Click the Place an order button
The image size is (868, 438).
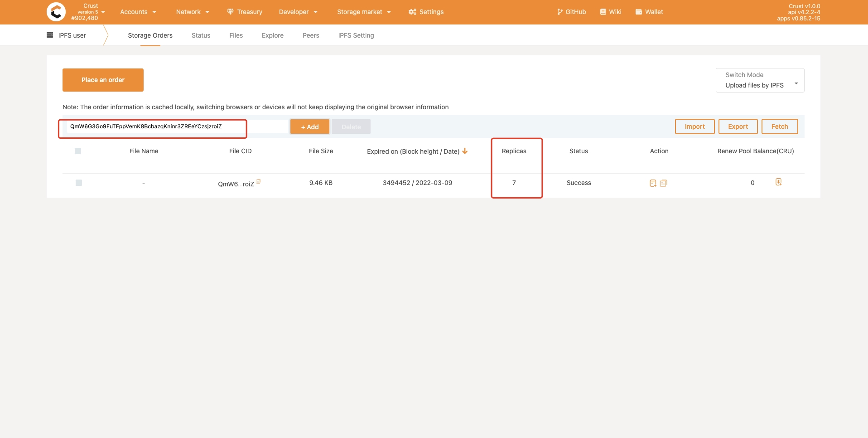click(x=103, y=80)
